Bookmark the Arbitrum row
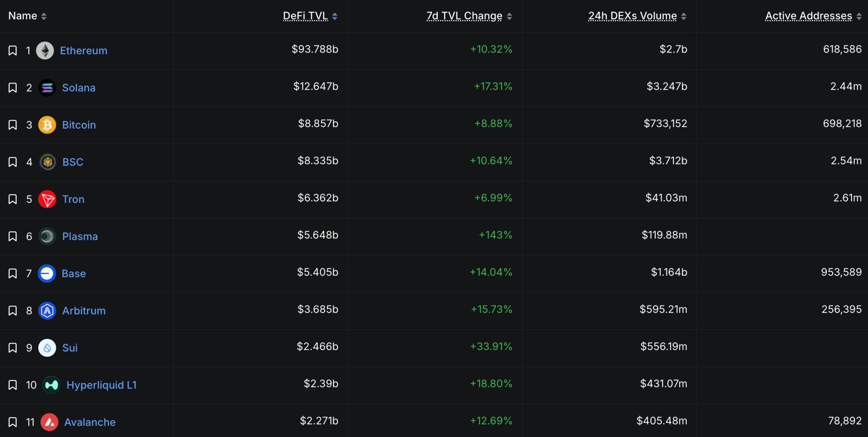This screenshot has width=868, height=437. pyautogui.click(x=13, y=310)
